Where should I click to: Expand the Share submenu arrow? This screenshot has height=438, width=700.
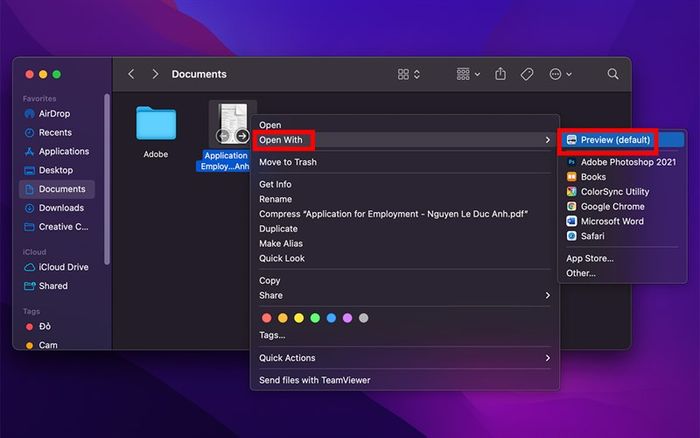(x=548, y=295)
